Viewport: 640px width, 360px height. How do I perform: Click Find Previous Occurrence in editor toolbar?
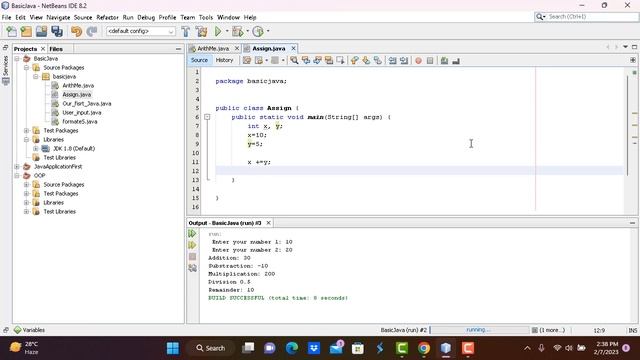(x=306, y=60)
